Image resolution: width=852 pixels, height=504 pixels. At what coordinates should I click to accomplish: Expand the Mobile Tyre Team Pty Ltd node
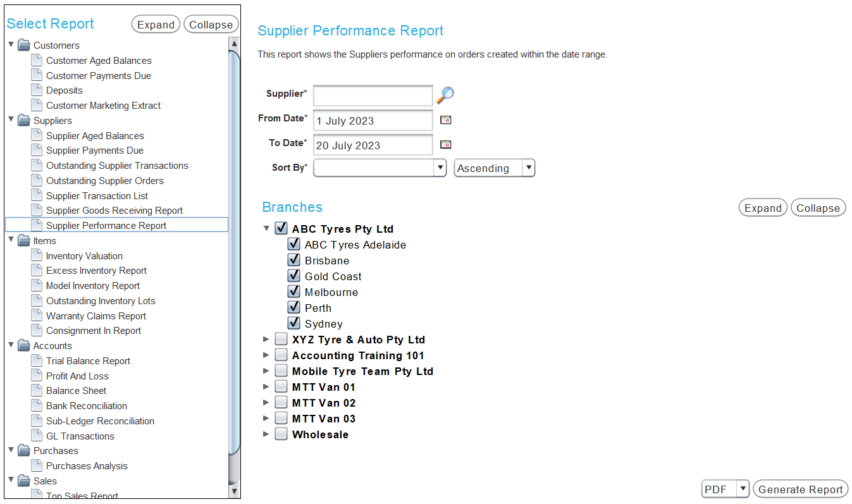click(x=266, y=371)
